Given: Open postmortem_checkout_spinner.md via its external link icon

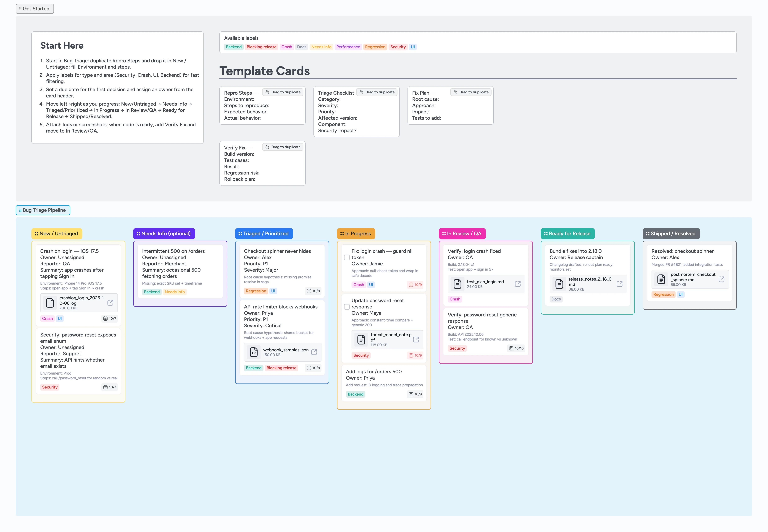Looking at the screenshot, I should click(722, 279).
